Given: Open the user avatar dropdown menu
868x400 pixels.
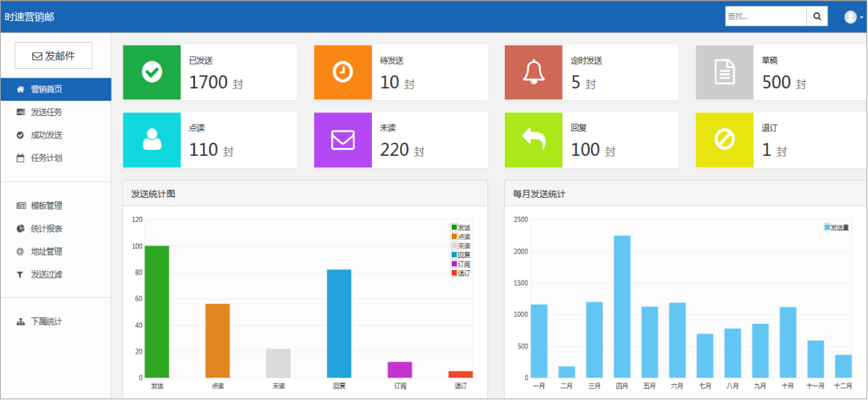Looking at the screenshot, I should point(853,17).
